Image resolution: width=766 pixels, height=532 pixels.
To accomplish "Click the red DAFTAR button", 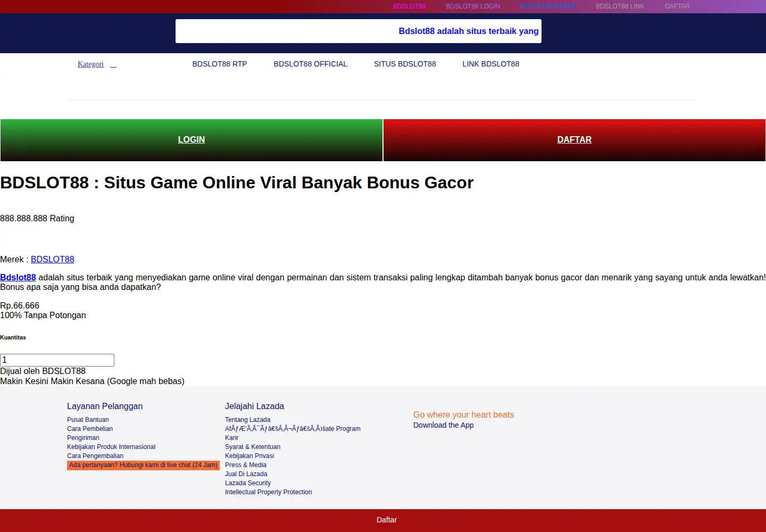I will click(x=574, y=140).
